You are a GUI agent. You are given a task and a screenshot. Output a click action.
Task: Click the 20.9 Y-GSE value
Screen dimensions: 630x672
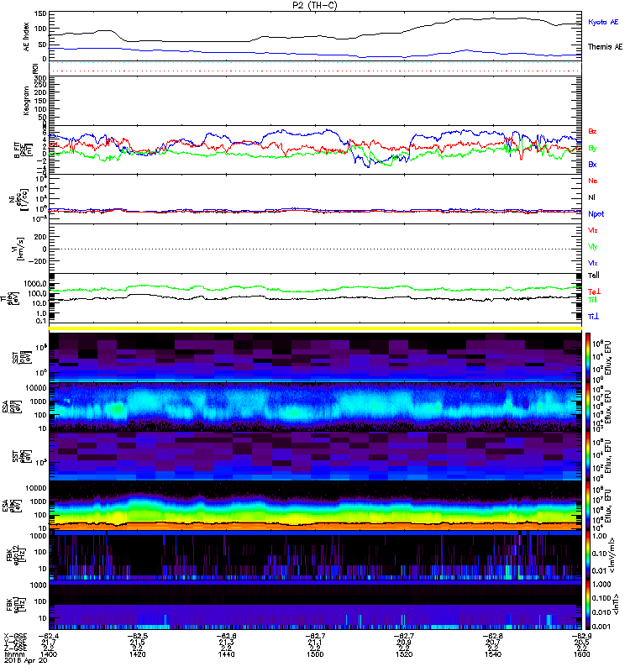(404, 642)
